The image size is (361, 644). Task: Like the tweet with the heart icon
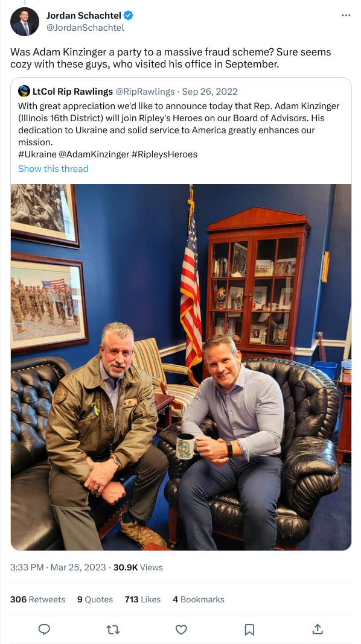(x=181, y=629)
